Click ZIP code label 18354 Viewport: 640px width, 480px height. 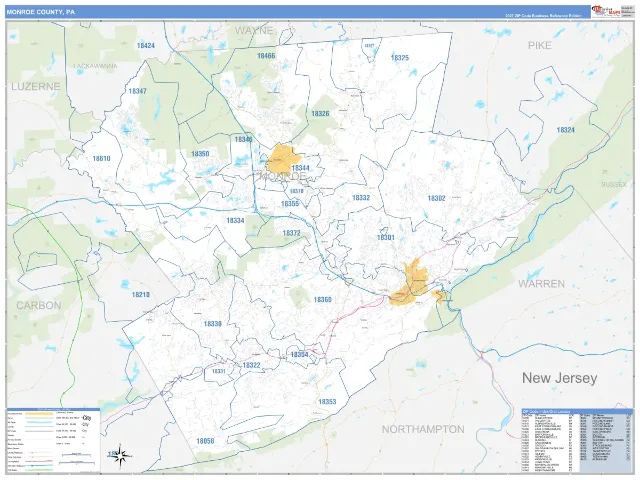pos(299,355)
